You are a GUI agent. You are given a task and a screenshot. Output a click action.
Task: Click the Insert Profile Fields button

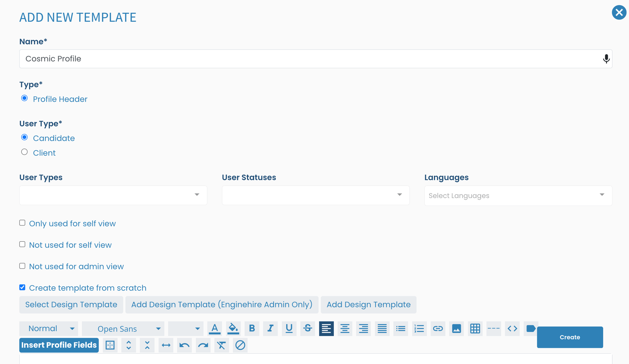point(59,345)
